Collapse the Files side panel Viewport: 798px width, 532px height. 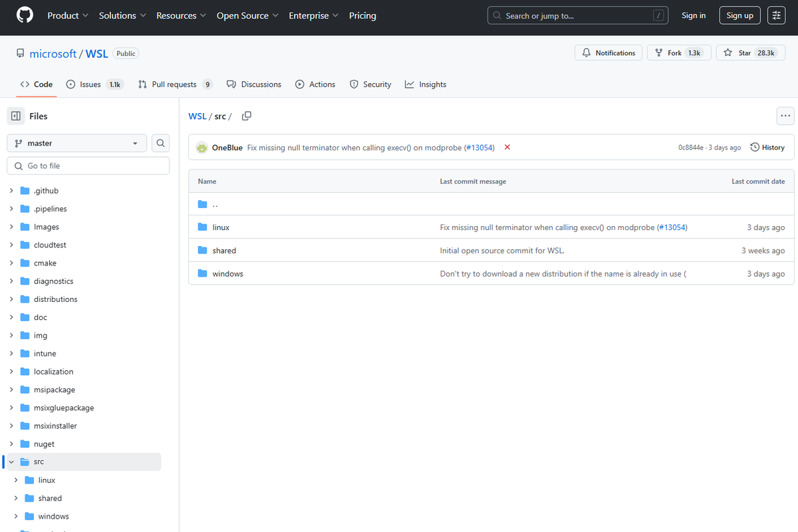pos(16,116)
